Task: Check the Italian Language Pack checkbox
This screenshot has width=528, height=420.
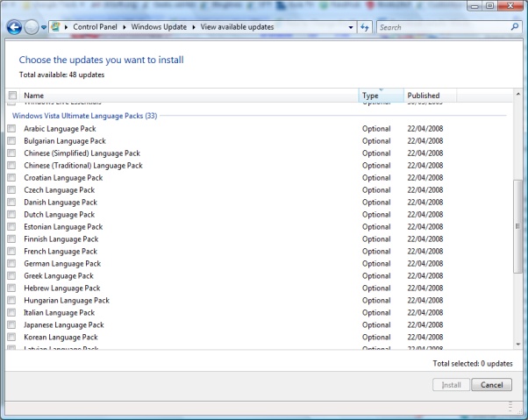Action: 11,312
